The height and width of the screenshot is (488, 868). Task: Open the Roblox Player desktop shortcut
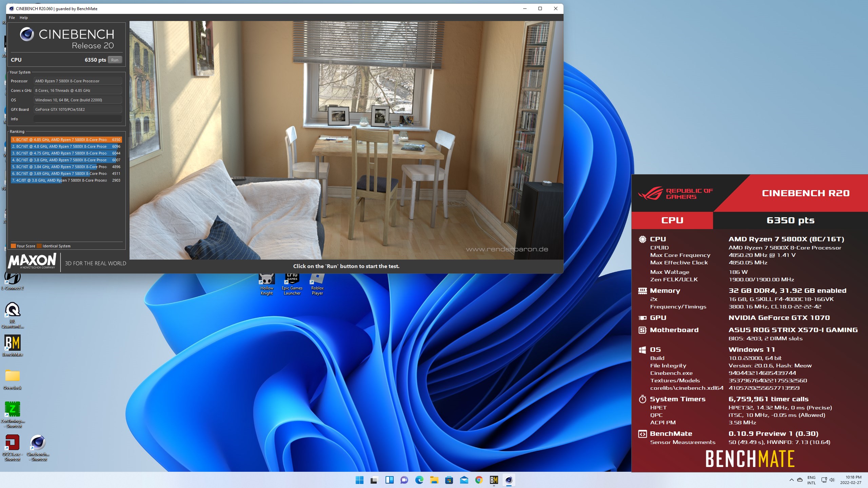[x=317, y=284]
